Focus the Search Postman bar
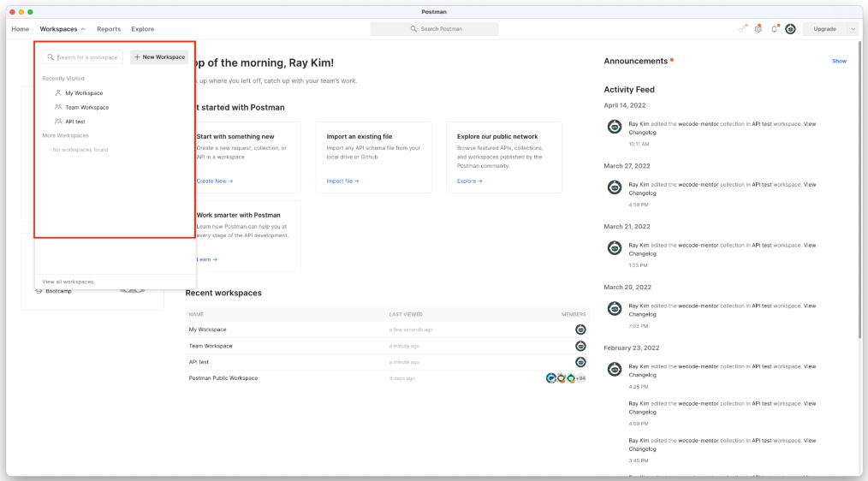This screenshot has height=481, width=868. [434, 29]
